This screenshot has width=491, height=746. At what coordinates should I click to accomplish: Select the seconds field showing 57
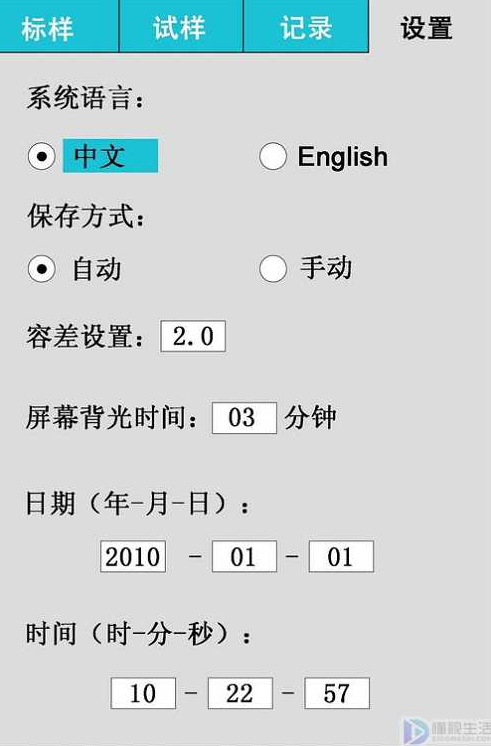pyautogui.click(x=337, y=693)
